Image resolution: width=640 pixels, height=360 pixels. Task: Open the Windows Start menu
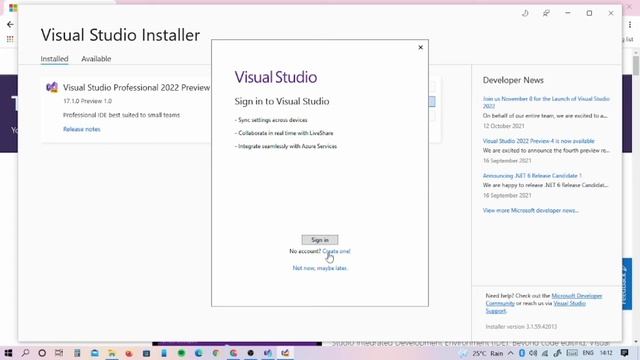point(8,353)
